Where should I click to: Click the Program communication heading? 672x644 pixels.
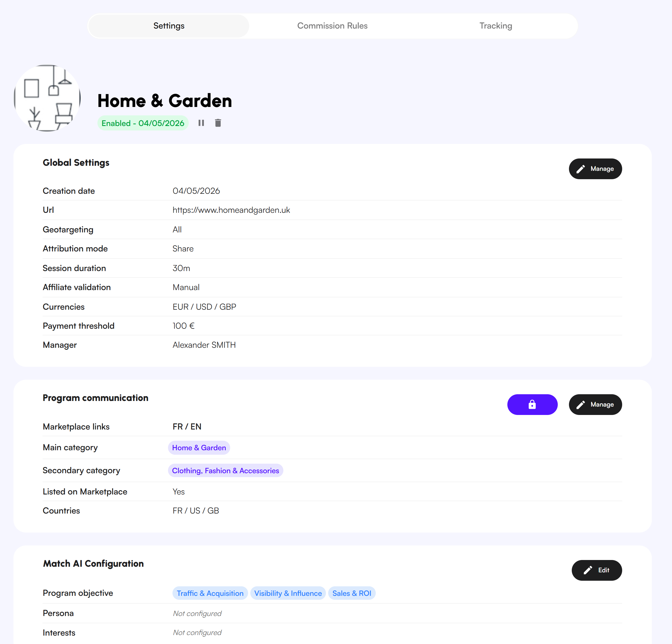(x=96, y=398)
